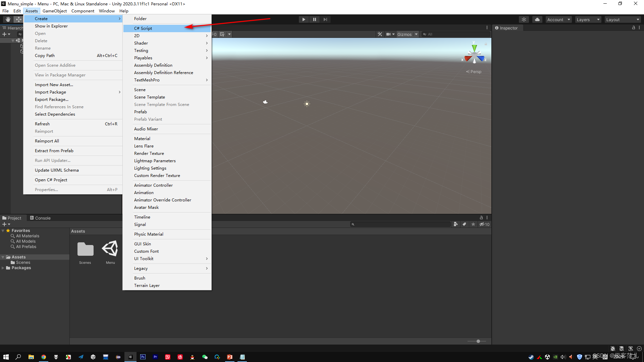
Task: Open the Windows Start menu
Action: pos(6,357)
